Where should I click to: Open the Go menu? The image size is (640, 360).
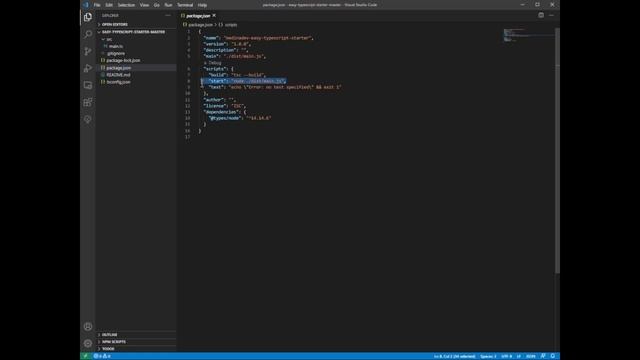(x=157, y=5)
